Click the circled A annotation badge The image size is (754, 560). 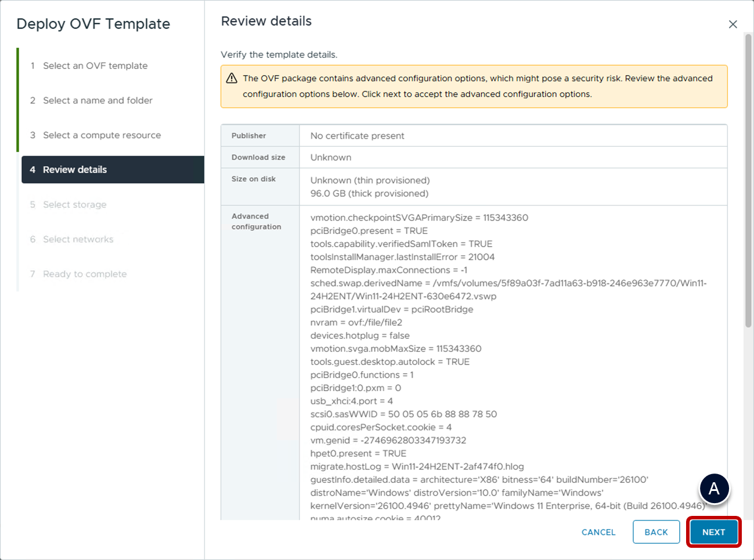[713, 489]
